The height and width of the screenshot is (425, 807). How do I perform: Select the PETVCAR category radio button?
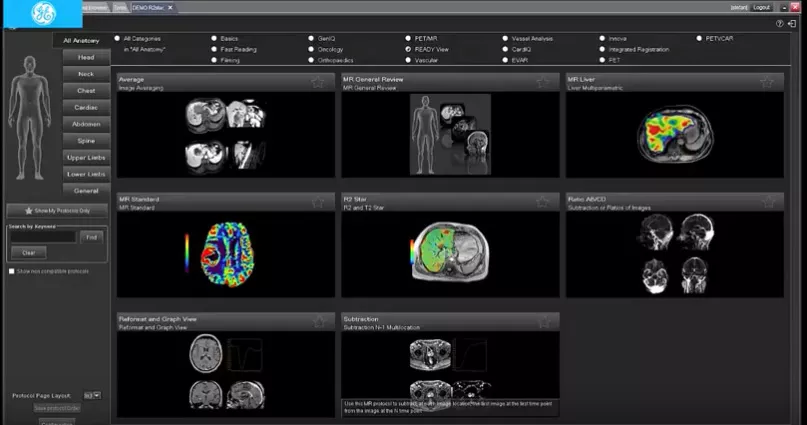[x=699, y=39]
